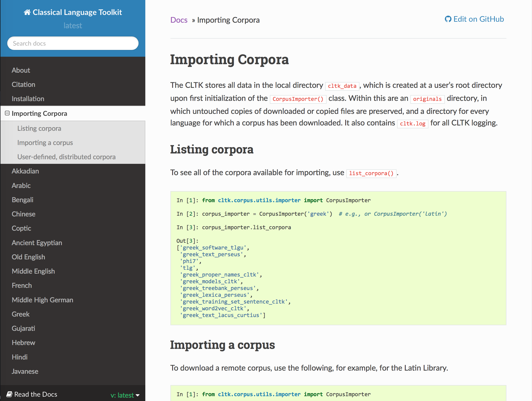Open the Greek documentation page
The image size is (532, 401).
21,314
